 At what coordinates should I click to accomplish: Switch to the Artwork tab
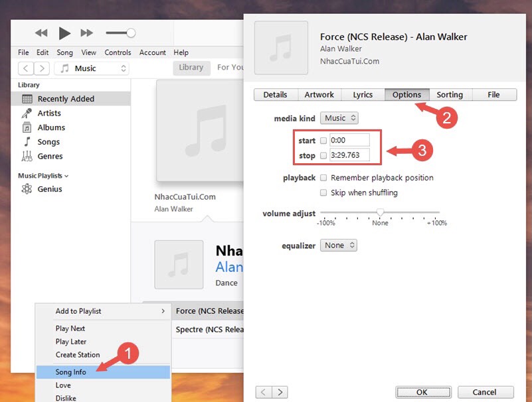319,95
